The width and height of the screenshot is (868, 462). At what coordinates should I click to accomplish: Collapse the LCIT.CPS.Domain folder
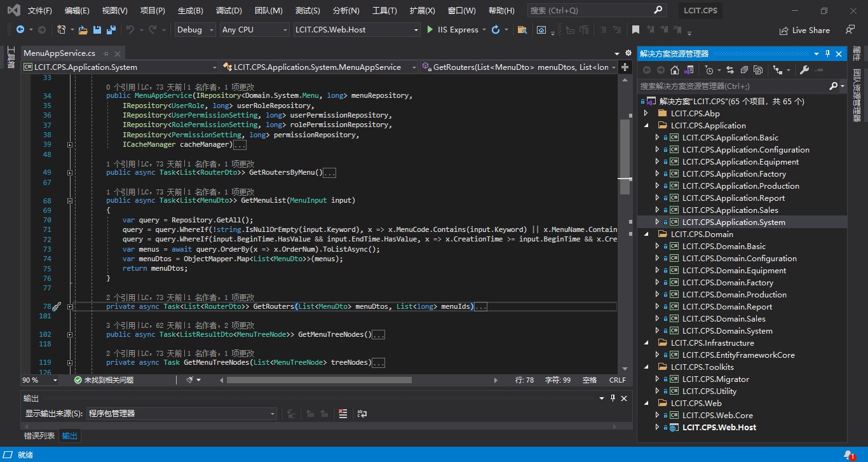pos(646,234)
